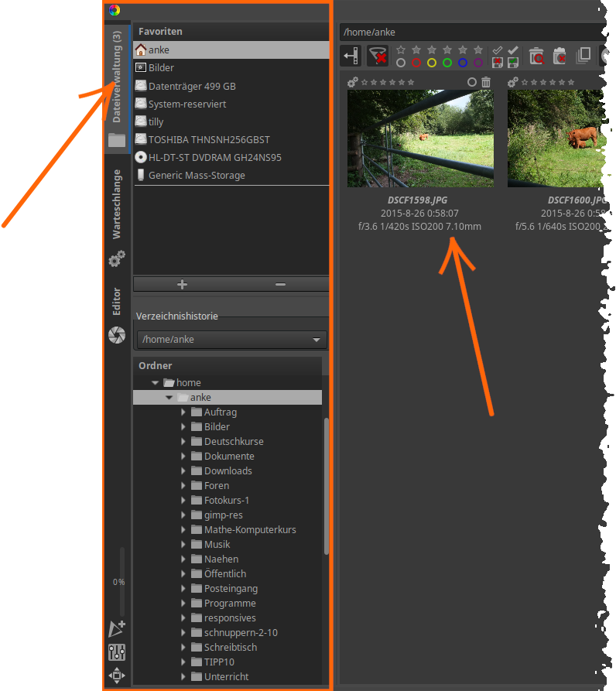Add favorite with plus button
This screenshot has width=616, height=691.
(182, 284)
